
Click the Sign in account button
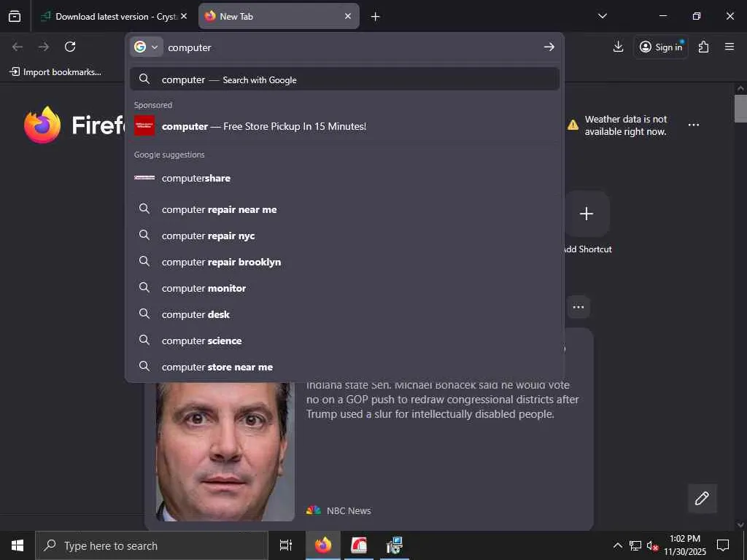(661, 47)
